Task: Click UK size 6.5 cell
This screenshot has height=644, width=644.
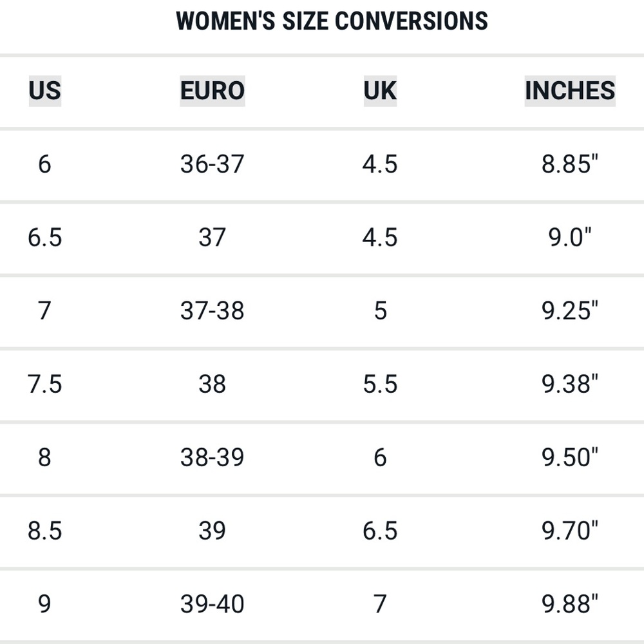Action: [381, 531]
